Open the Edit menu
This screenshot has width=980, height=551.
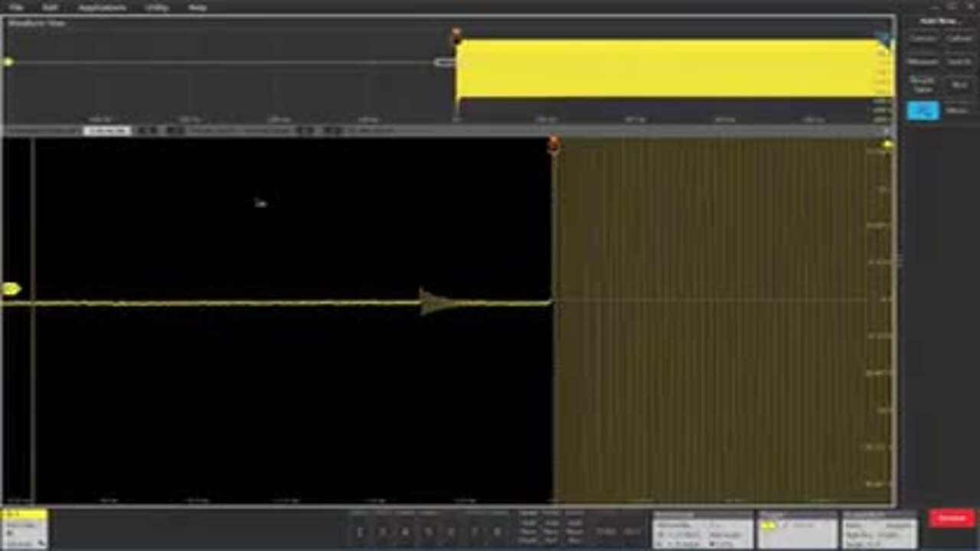pyautogui.click(x=51, y=7)
